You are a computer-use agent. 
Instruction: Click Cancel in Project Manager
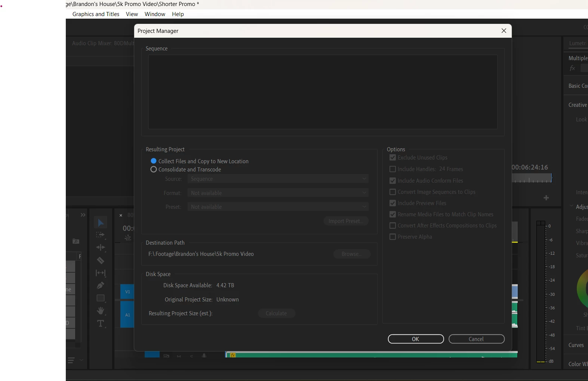[476, 339]
